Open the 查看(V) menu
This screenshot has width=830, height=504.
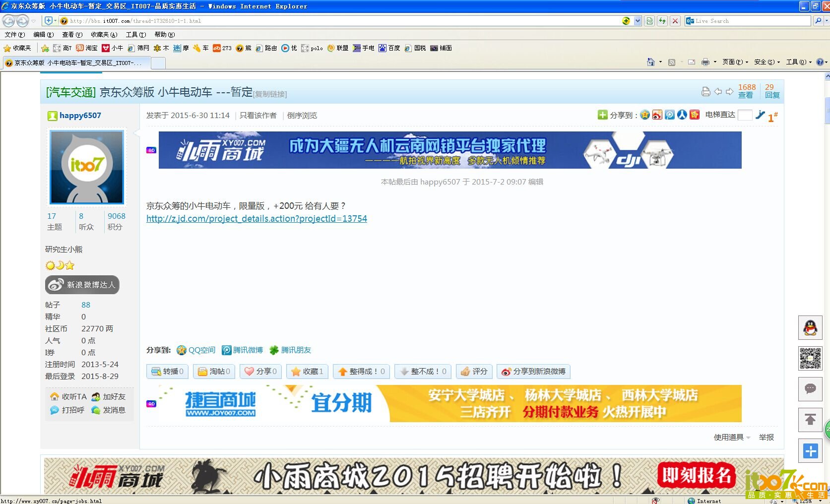tap(72, 34)
